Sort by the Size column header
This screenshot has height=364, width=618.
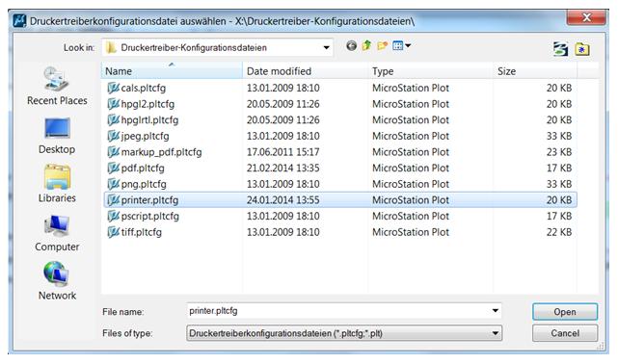tap(535, 71)
